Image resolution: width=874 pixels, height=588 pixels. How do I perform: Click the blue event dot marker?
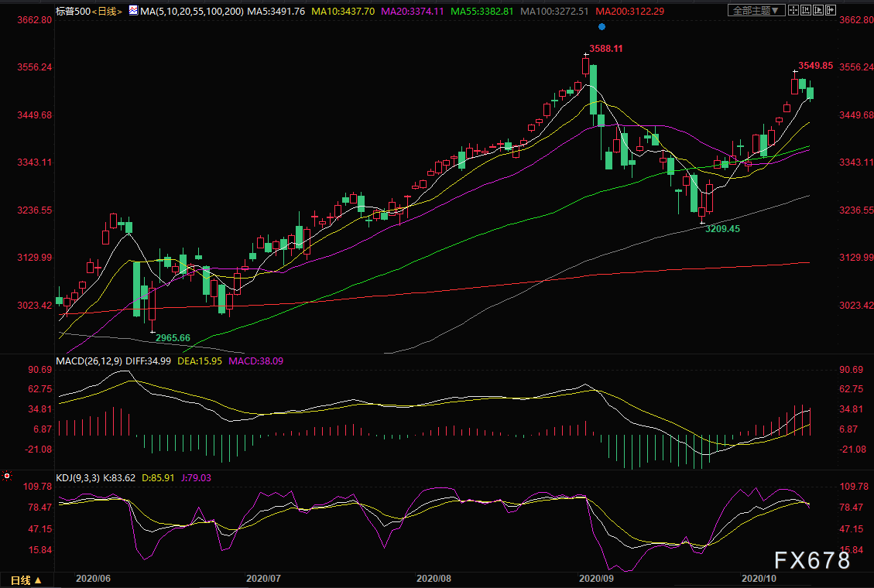click(602, 27)
